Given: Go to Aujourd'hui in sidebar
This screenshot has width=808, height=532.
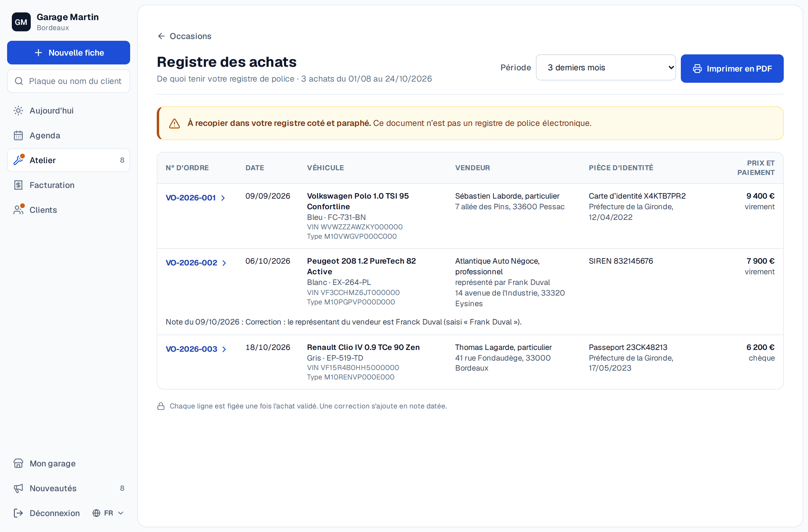Looking at the screenshot, I should click(x=69, y=111).
